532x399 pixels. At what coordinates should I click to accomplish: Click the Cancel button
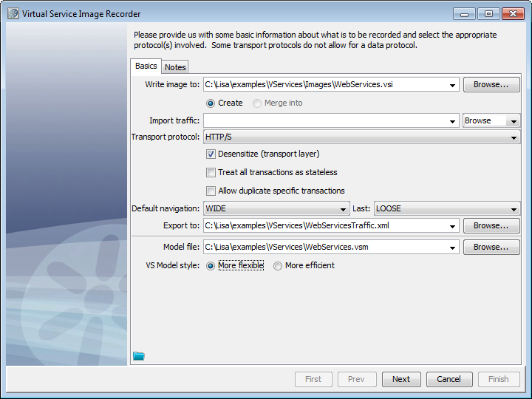[449, 379]
